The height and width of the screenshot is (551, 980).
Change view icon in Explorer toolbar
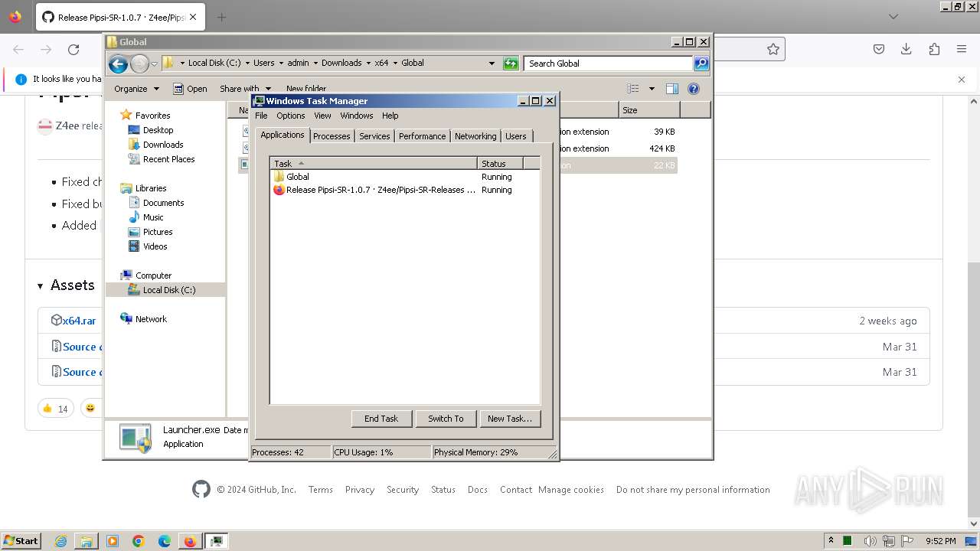pyautogui.click(x=633, y=89)
